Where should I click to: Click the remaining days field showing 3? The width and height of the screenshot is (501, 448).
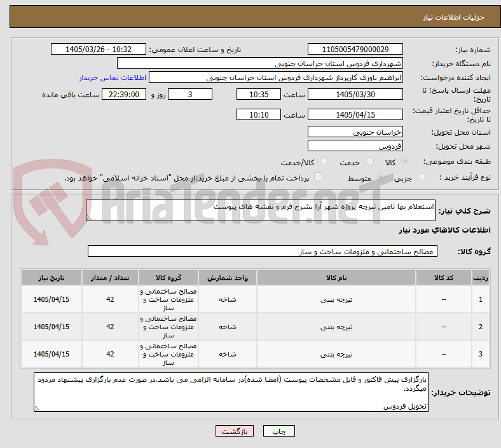[x=190, y=94]
